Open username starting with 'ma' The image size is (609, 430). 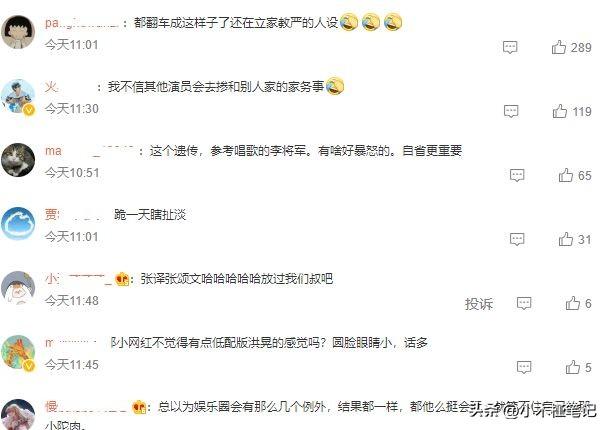pyautogui.click(x=89, y=151)
